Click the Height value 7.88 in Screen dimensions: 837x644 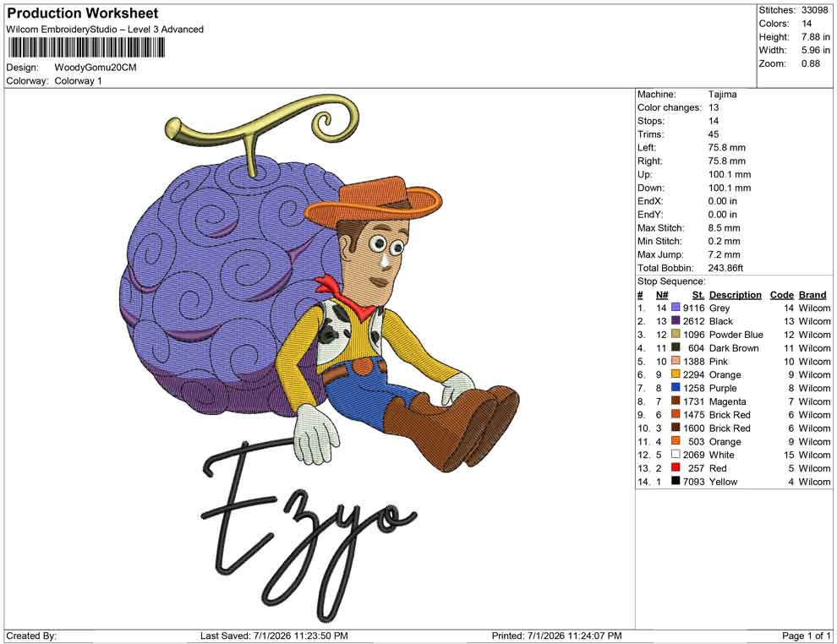816,37
